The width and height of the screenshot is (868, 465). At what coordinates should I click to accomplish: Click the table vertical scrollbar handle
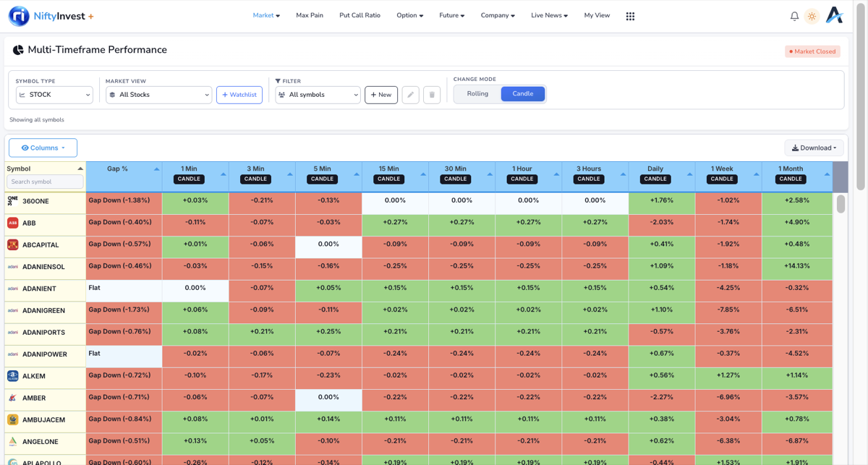(x=841, y=204)
